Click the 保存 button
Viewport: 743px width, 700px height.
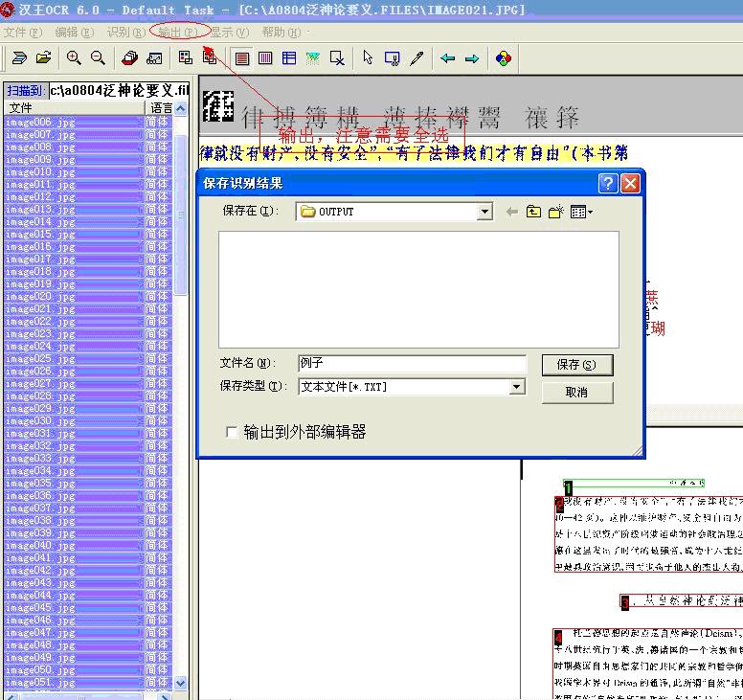(x=577, y=365)
